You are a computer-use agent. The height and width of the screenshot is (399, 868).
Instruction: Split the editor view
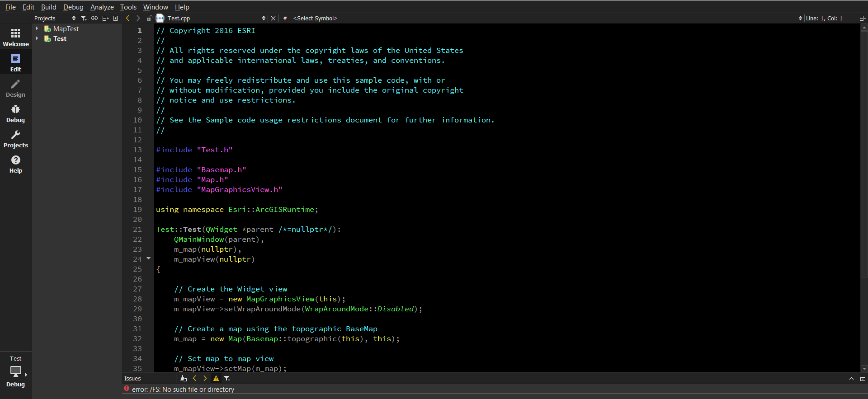coord(863,18)
